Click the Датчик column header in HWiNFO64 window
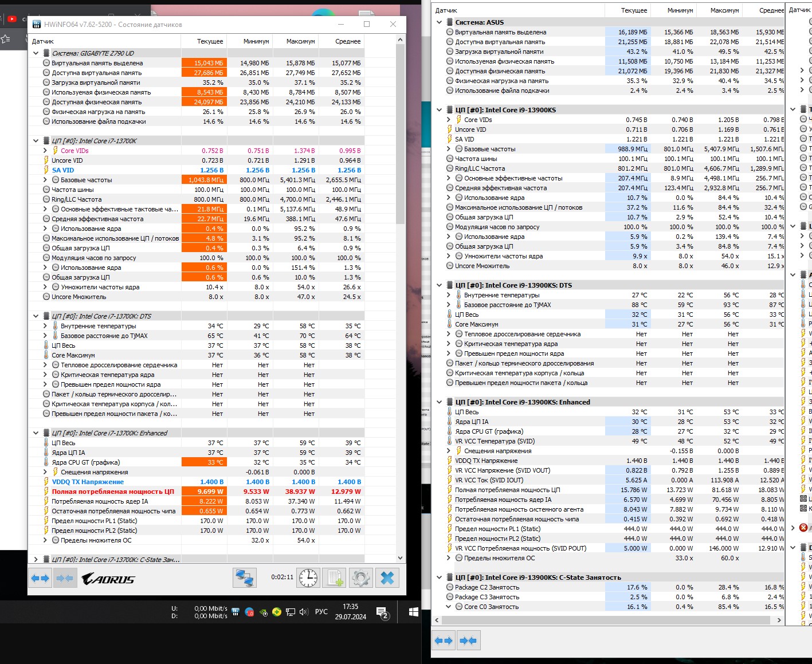The width and height of the screenshot is (812, 664). [104, 41]
